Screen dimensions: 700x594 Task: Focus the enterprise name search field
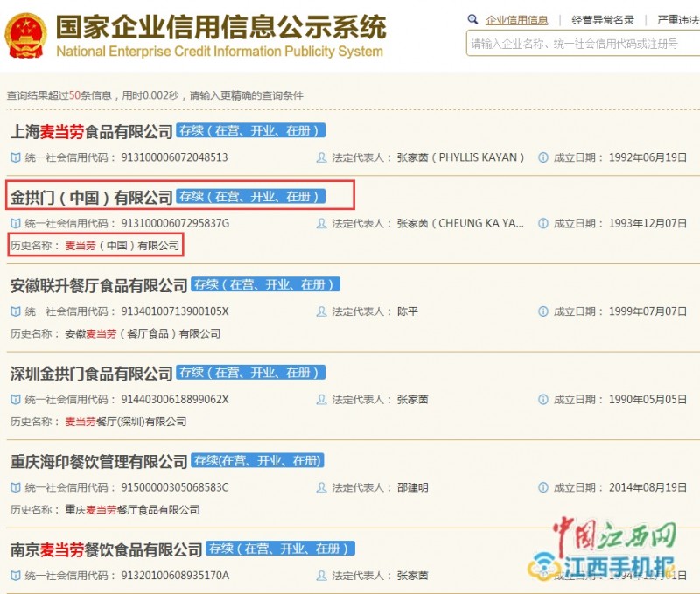pyautogui.click(x=583, y=43)
